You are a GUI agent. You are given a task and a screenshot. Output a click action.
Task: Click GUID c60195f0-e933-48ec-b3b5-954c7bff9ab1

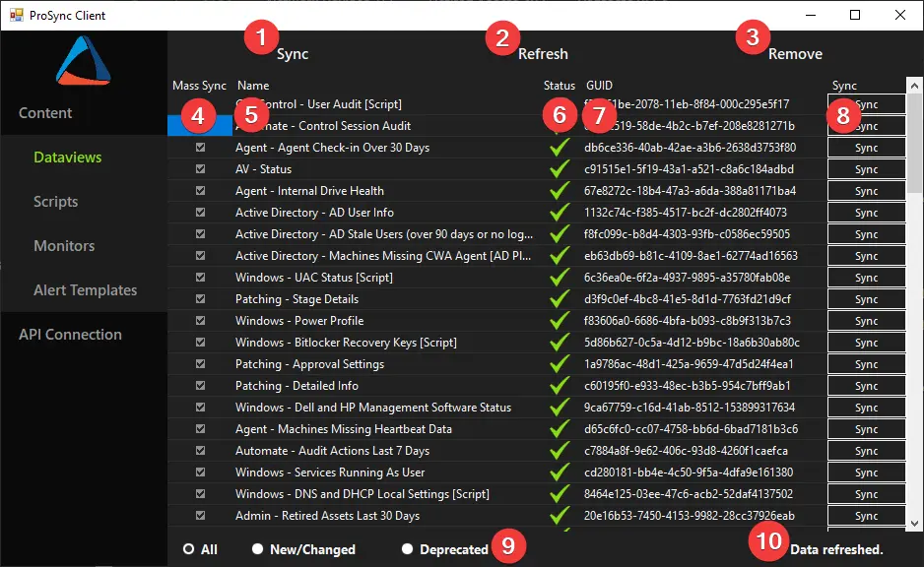688,386
